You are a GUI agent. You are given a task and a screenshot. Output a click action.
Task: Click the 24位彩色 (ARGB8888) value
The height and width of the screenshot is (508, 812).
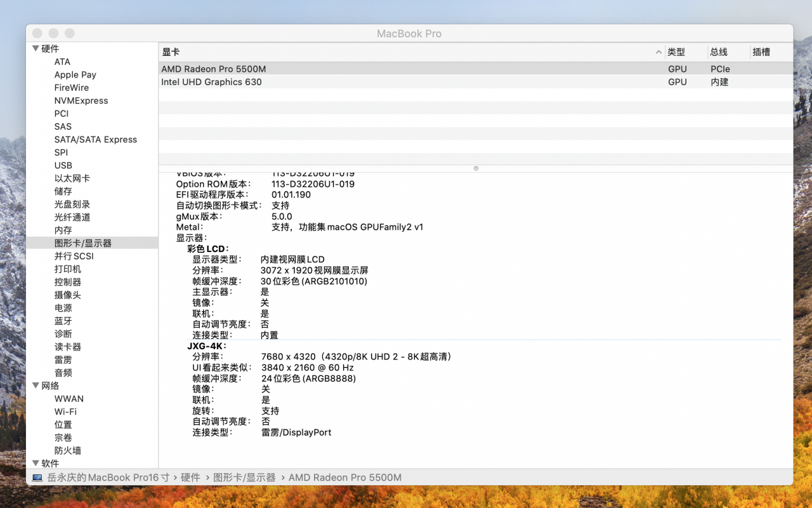click(x=309, y=378)
